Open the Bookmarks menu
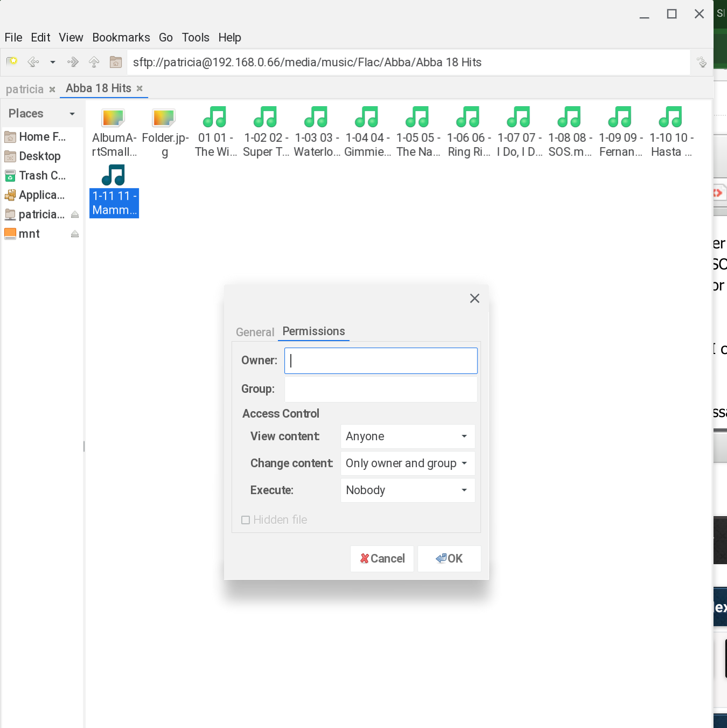 pos(121,38)
